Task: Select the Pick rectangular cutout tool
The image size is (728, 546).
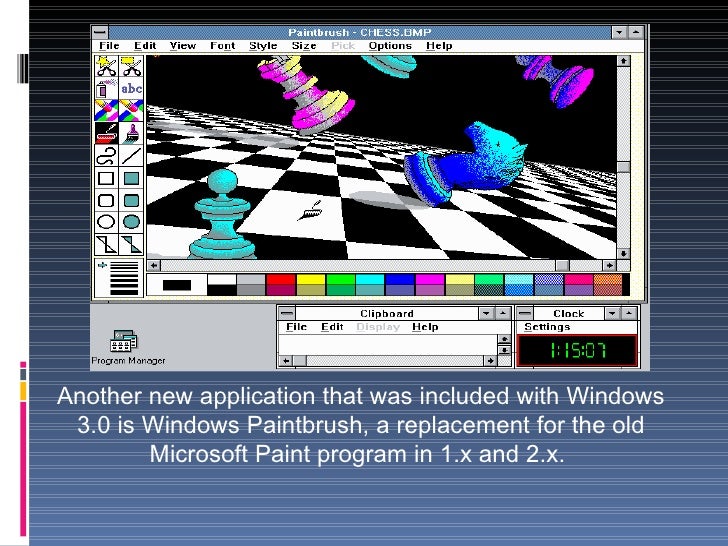Action: 131,66
